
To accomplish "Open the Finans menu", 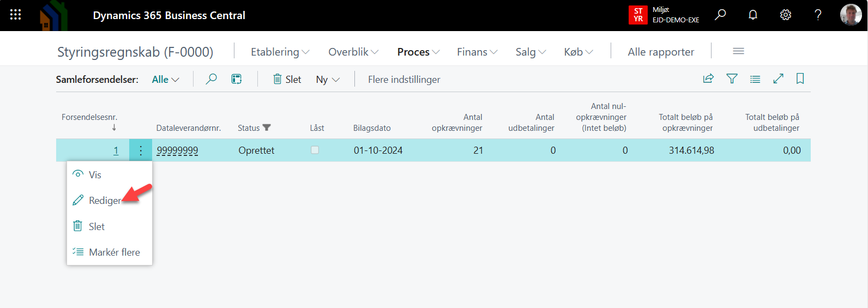I will (477, 52).
